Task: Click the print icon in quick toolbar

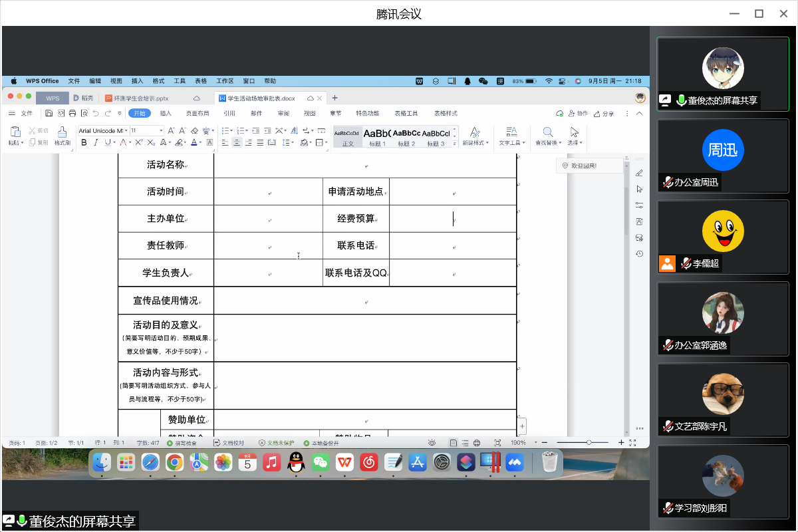Action: pyautogui.click(x=72, y=114)
